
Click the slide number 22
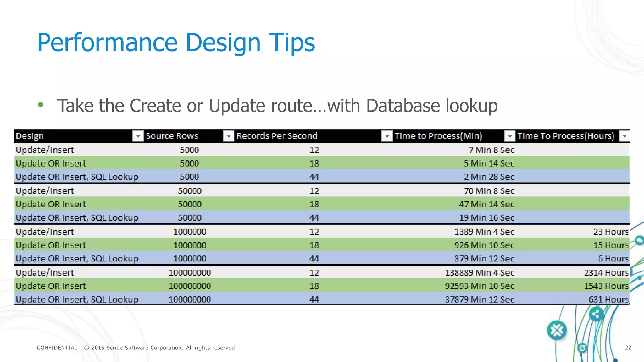pos(628,348)
